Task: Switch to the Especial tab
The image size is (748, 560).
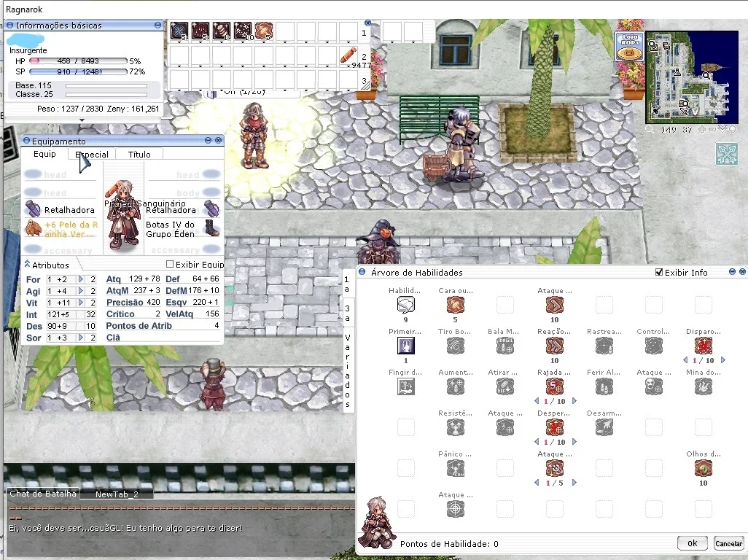Action: pos(92,154)
